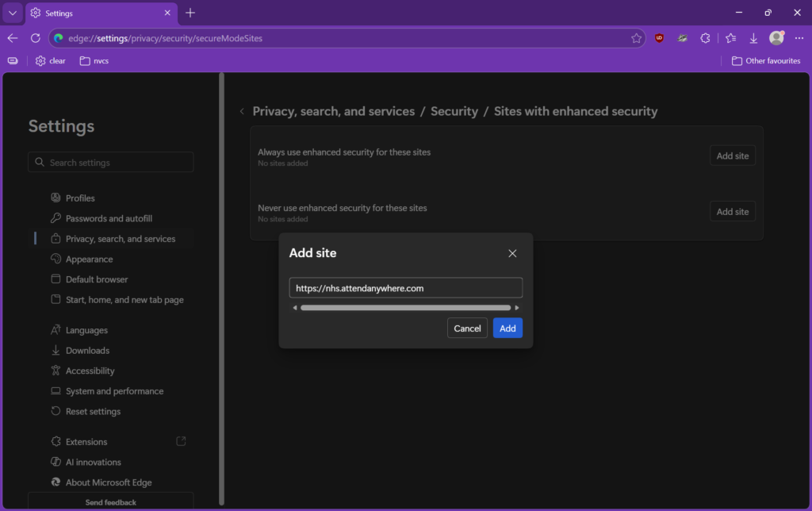The width and height of the screenshot is (812, 511).
Task: Cancel the Add site dialog
Action: 467,328
